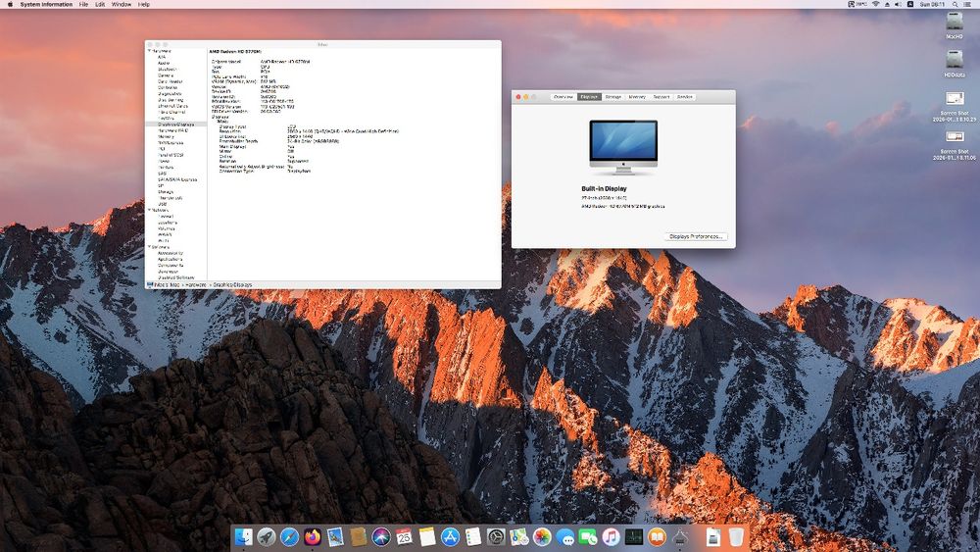Screen dimensions: 980x552
Task: Click menu bar clock showing Sun
Action: click(932, 4)
